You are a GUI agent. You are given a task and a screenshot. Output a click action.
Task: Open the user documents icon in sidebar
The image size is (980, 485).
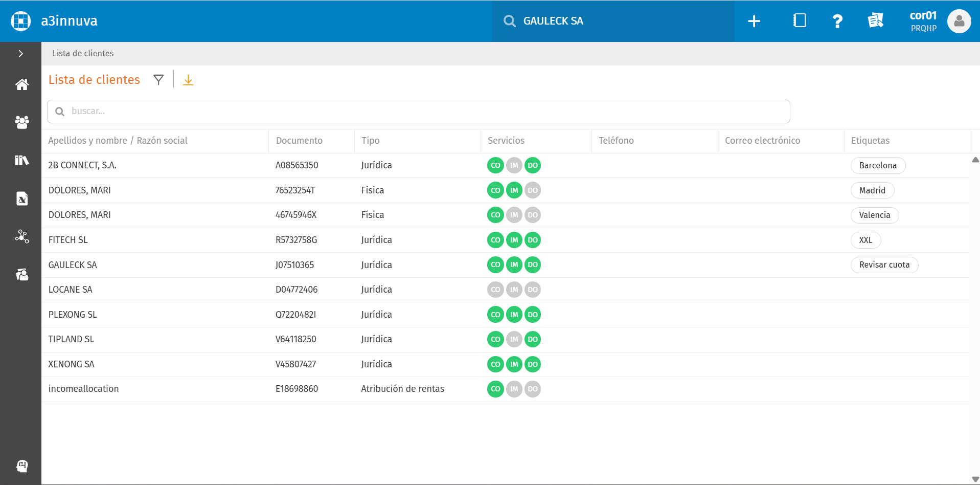[21, 275]
